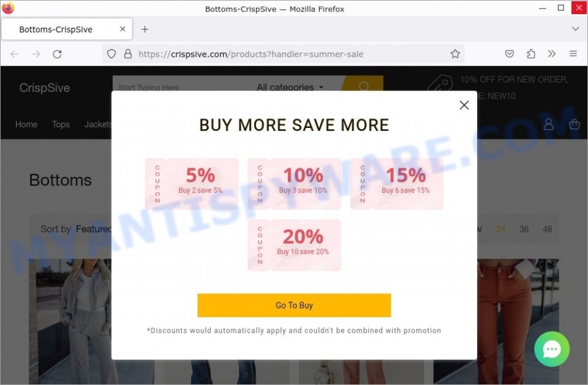
Task: Expand the All categories dropdown
Action: tap(290, 87)
